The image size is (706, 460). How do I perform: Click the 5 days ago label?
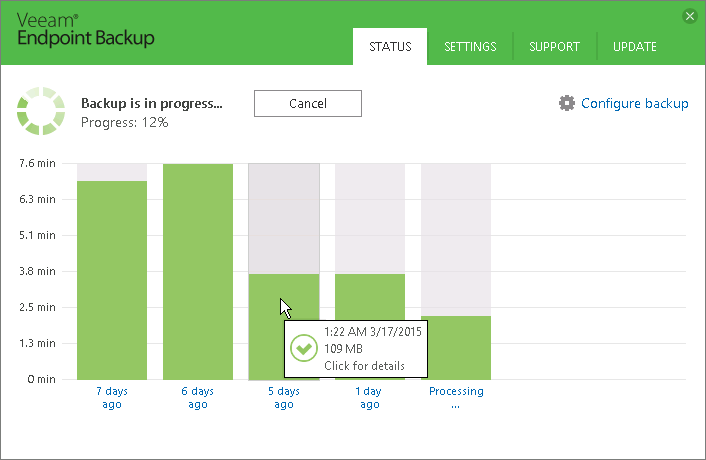point(284,397)
